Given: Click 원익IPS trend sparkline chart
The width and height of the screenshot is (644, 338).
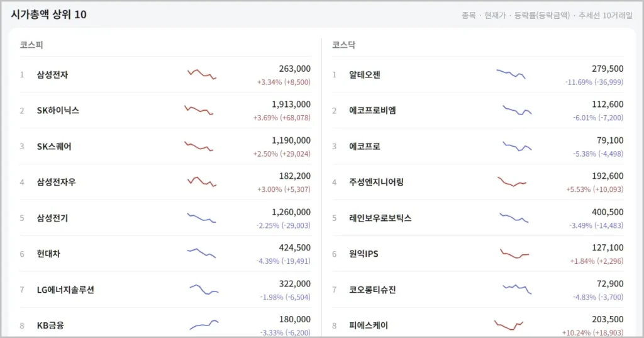Looking at the screenshot, I should (x=514, y=254).
